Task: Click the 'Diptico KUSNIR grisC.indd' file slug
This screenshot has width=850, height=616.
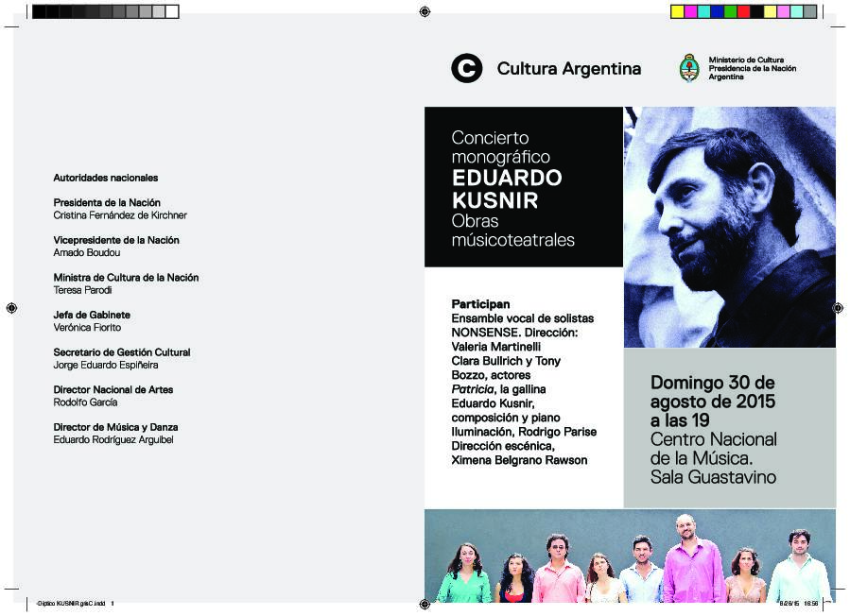Action: click(72, 603)
